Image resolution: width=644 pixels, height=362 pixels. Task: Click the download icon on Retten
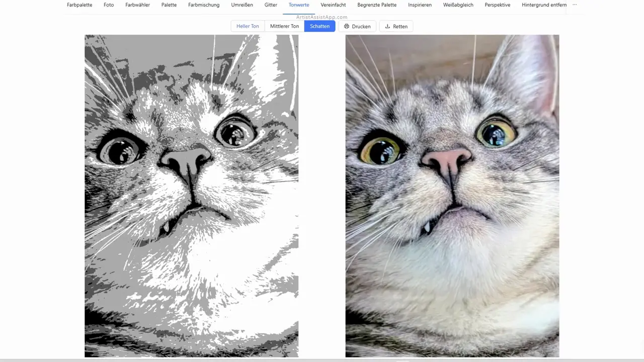[387, 26]
